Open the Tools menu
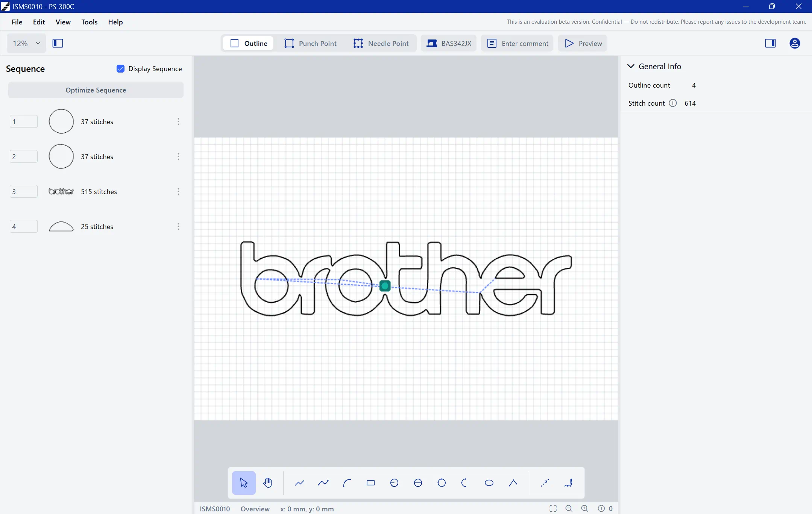812x514 pixels. [x=90, y=22]
